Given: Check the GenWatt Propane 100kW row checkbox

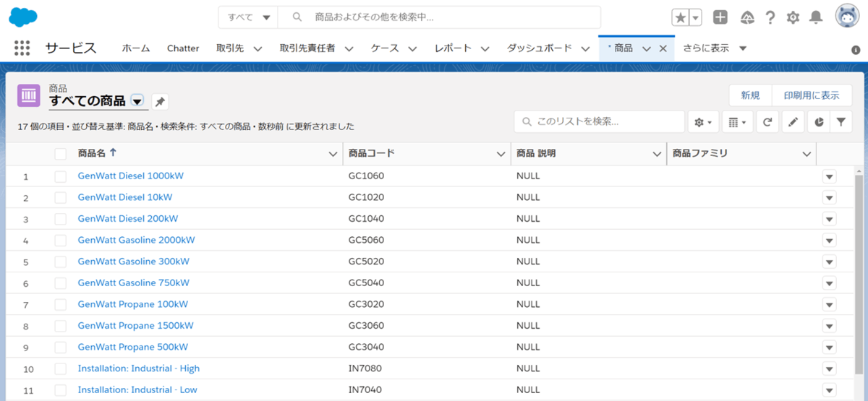Looking at the screenshot, I should [61, 304].
